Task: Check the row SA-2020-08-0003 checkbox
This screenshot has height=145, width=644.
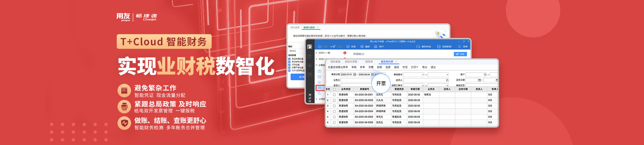Action: (334, 106)
